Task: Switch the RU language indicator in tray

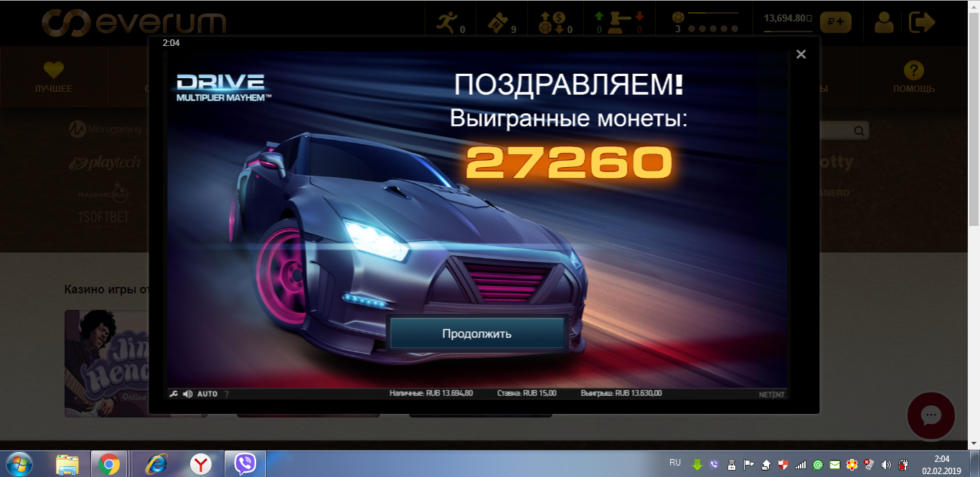Action: point(675,463)
